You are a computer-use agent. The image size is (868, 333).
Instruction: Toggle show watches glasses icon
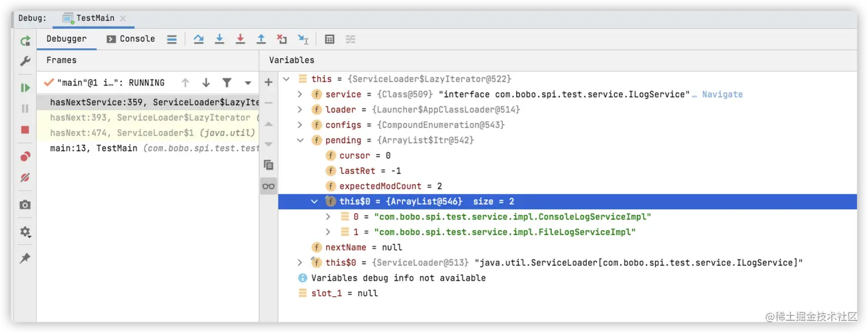(268, 186)
